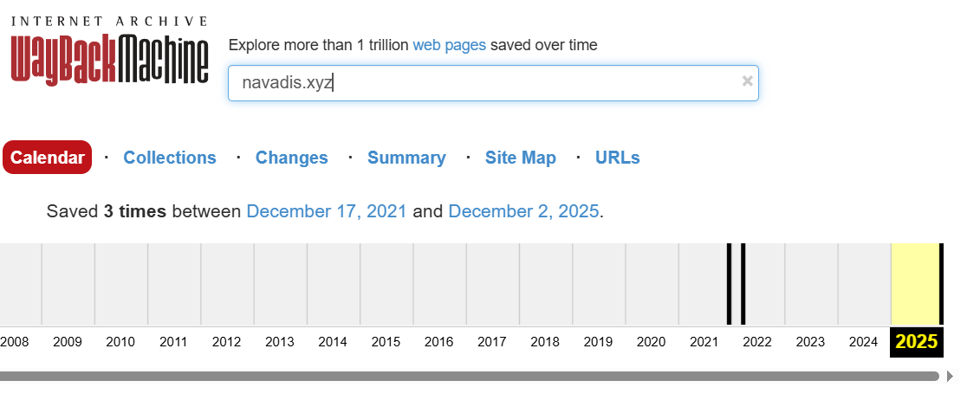
Task: Open the Summary tab
Action: coord(406,158)
